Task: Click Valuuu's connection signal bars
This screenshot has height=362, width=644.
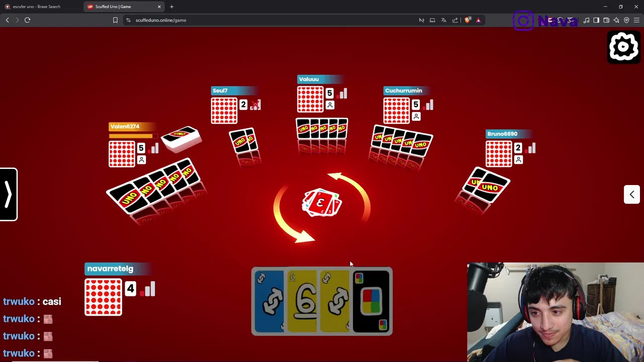Action: pyautogui.click(x=343, y=94)
